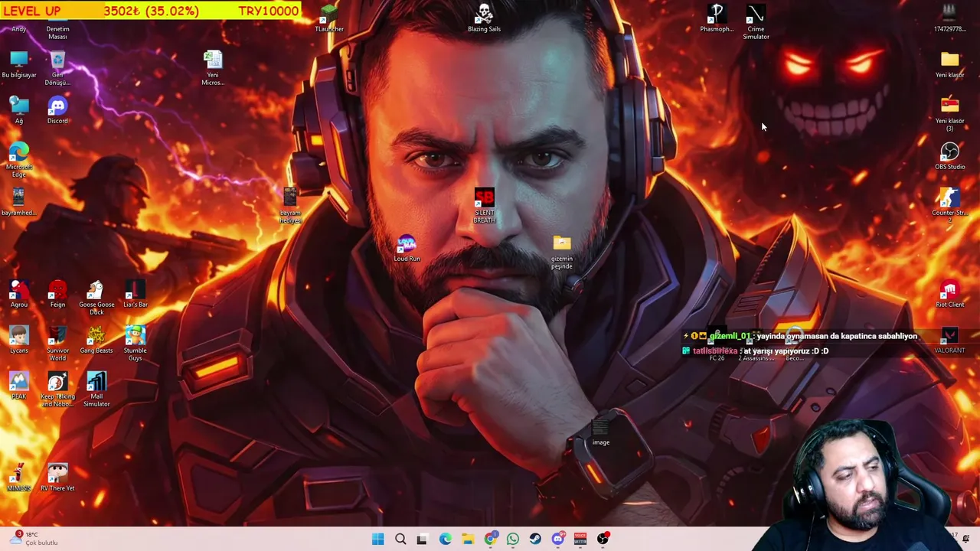This screenshot has height=551, width=980.
Task: Select the Gang Beasts shortcut
Action: [96, 340]
